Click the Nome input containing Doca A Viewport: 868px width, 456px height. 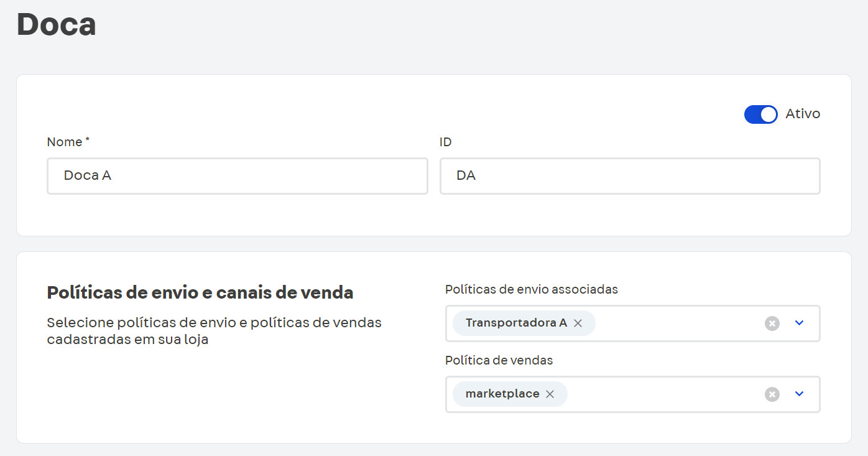tap(238, 176)
